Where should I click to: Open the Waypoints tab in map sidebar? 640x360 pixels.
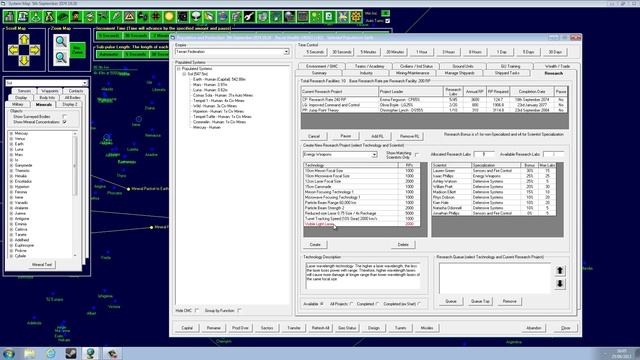click(50, 91)
